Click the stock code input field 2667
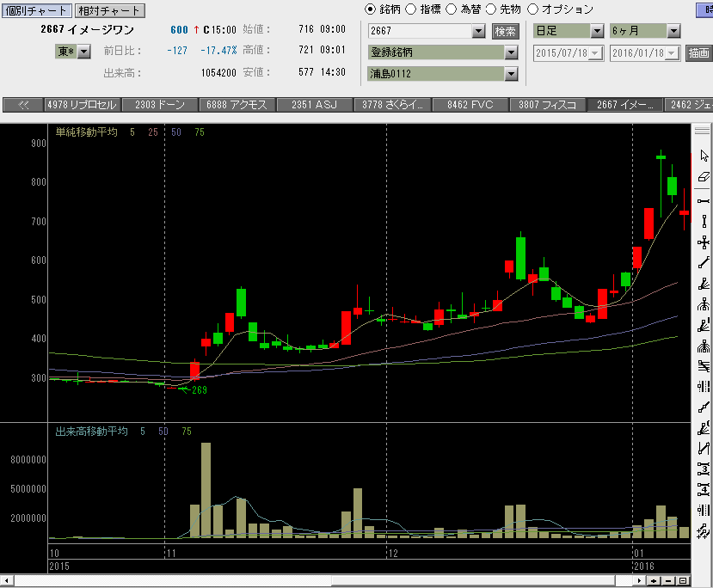713x588 pixels. 420,31
